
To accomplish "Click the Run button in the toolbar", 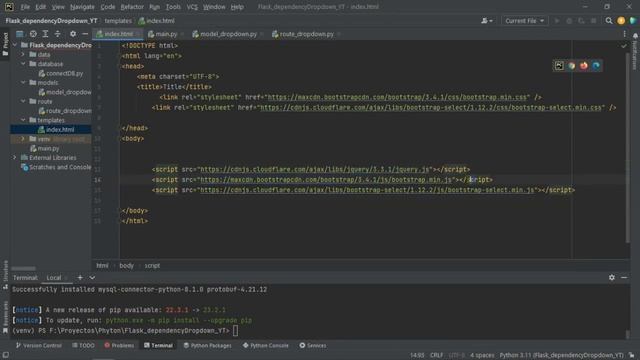I will [x=557, y=21].
